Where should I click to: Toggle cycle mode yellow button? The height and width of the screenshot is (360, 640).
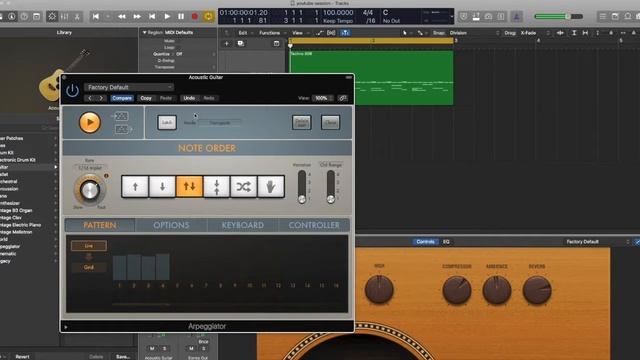point(209,16)
